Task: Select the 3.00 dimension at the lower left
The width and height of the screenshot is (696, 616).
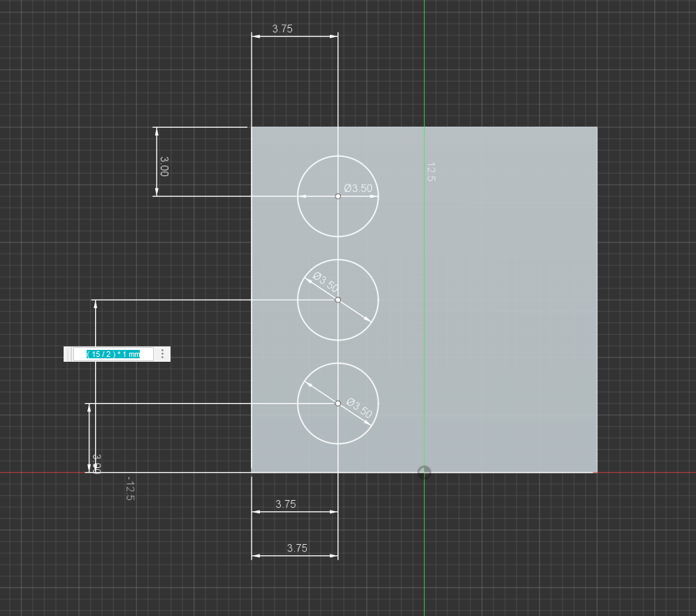Action: [97, 463]
